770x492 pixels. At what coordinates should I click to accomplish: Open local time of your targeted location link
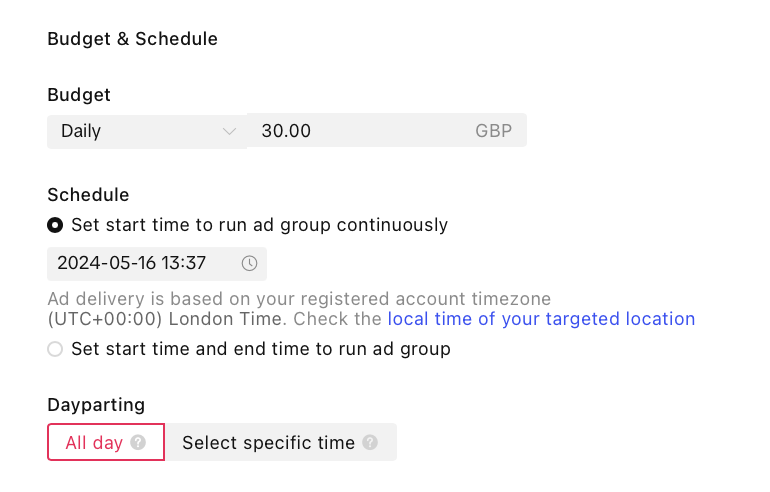point(541,319)
